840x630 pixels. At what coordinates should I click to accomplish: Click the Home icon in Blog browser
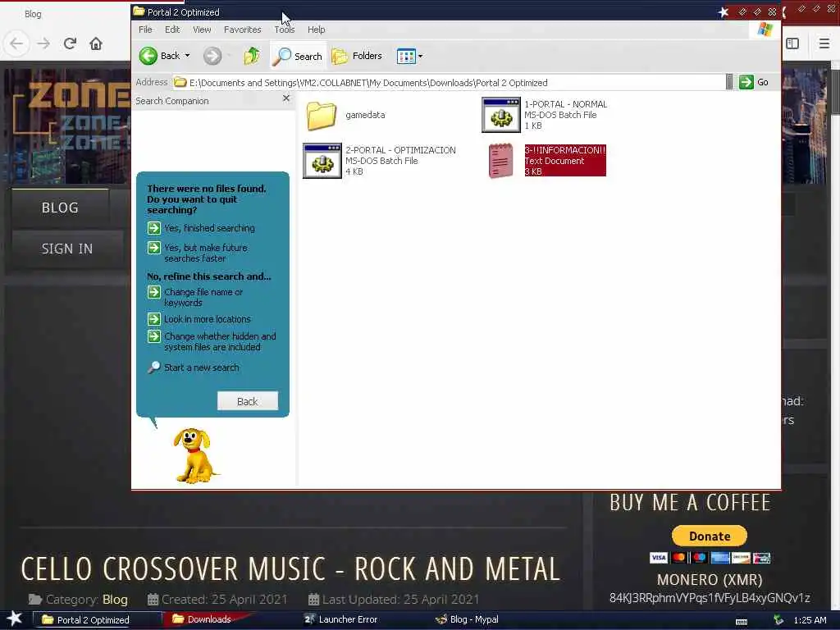click(96, 43)
